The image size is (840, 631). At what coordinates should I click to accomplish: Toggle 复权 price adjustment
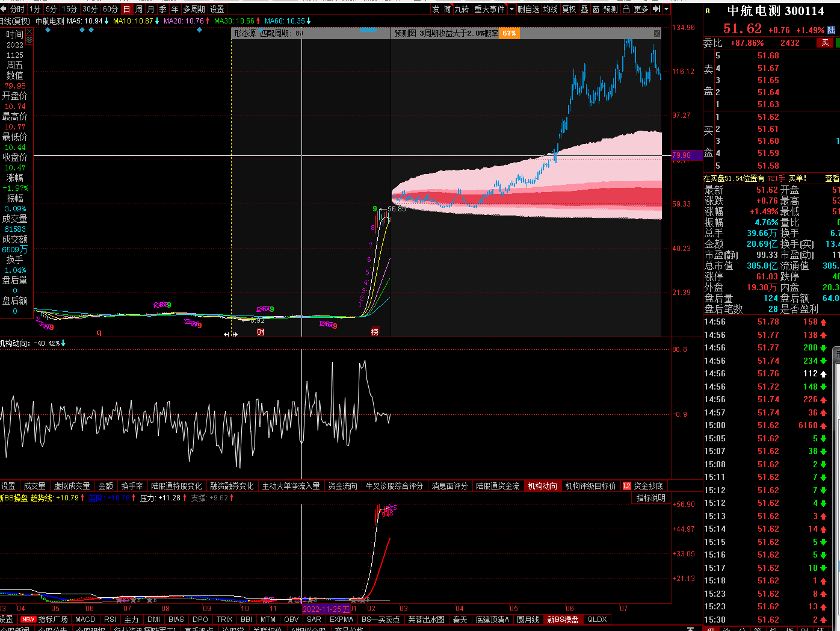coord(569,9)
